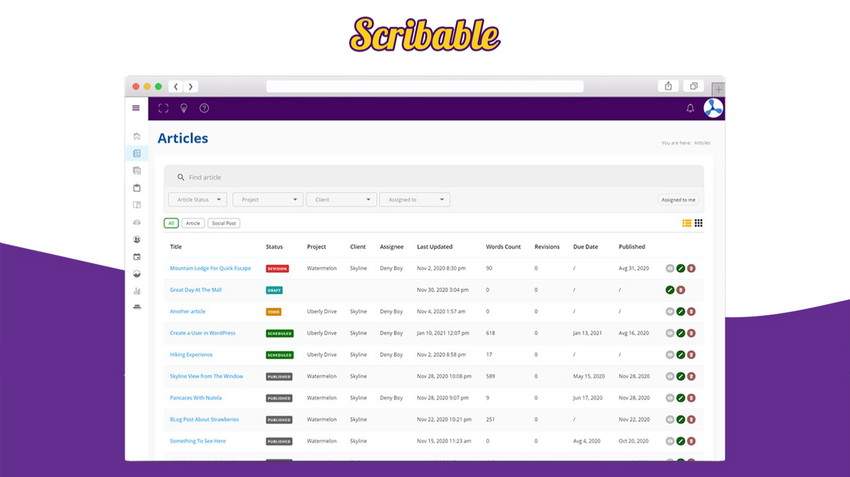Sort by Due Date column header

585,247
